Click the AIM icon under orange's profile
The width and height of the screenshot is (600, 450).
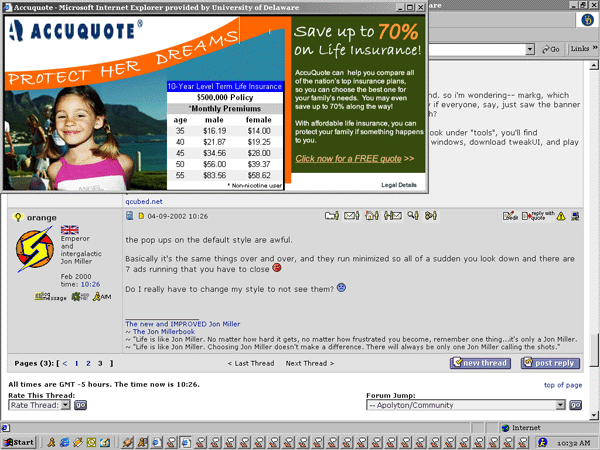click(x=102, y=297)
